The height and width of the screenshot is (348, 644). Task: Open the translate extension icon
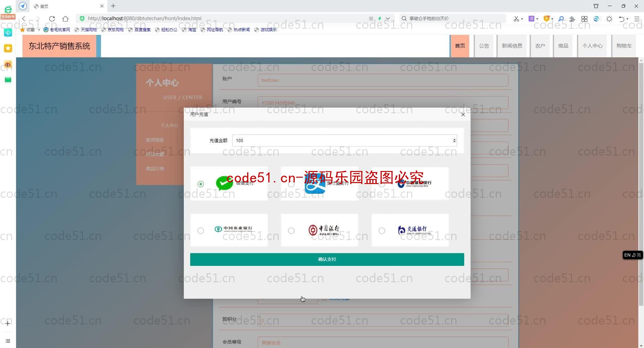(x=531, y=19)
